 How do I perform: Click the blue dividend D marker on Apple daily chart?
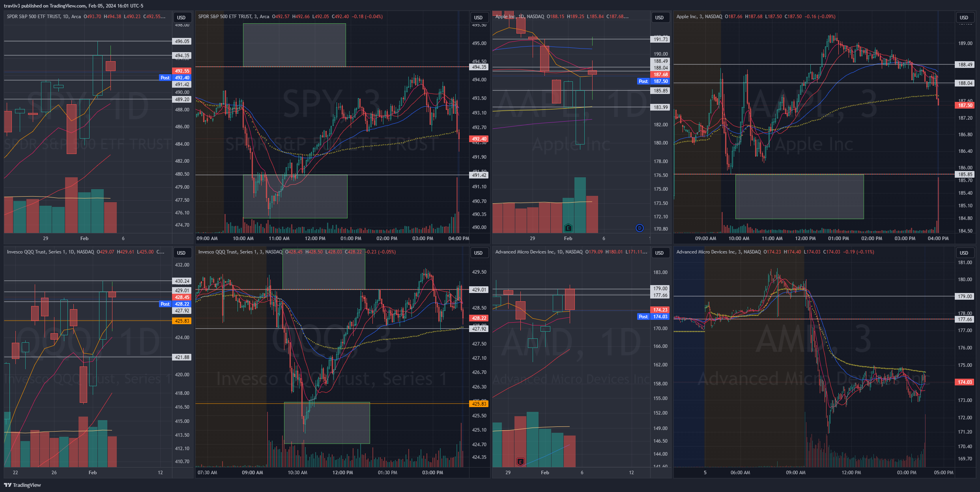(x=640, y=228)
